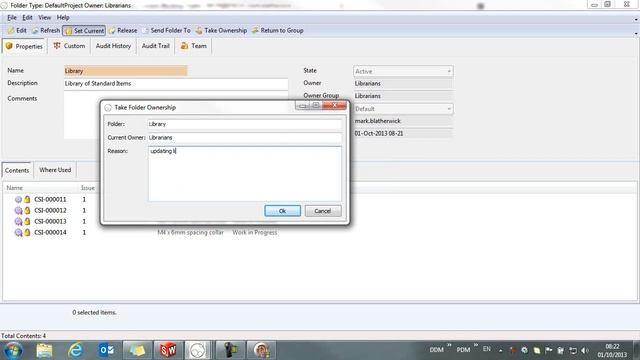Open the Audit History tab
Image resolution: width=640 pixels, height=360 pixels.
(113, 46)
